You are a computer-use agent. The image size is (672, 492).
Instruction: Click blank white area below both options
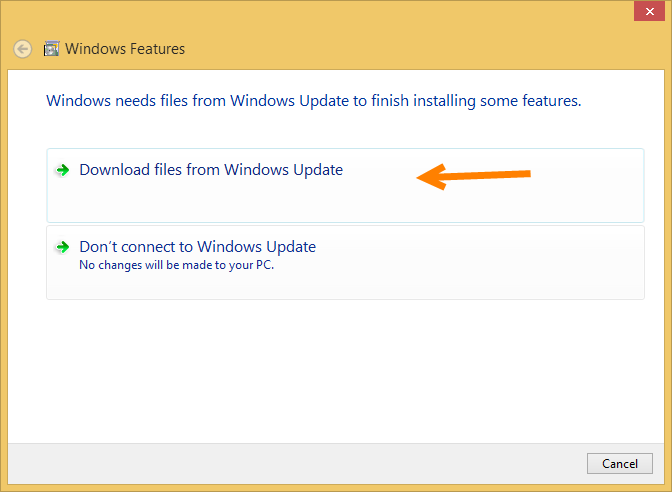click(340, 370)
